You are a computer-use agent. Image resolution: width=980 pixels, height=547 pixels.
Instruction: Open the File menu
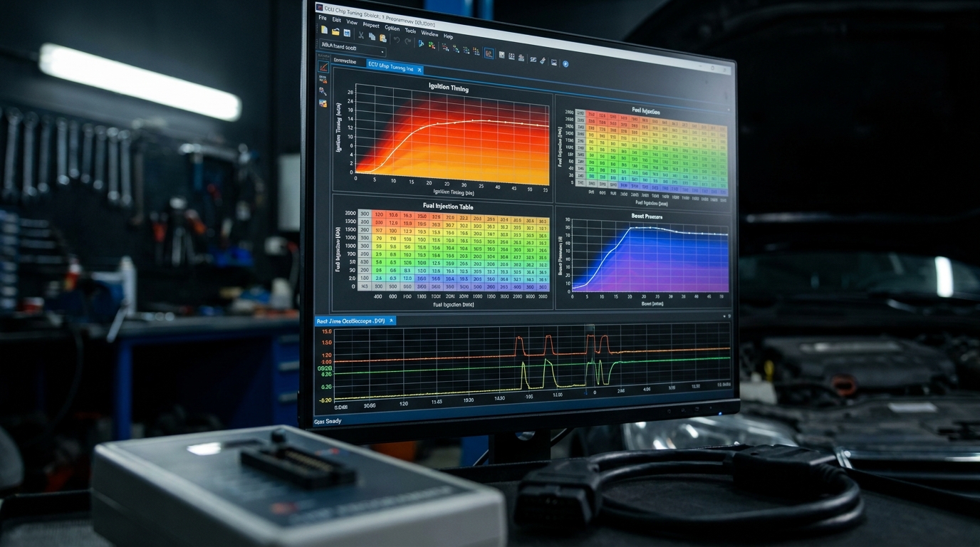(323, 18)
